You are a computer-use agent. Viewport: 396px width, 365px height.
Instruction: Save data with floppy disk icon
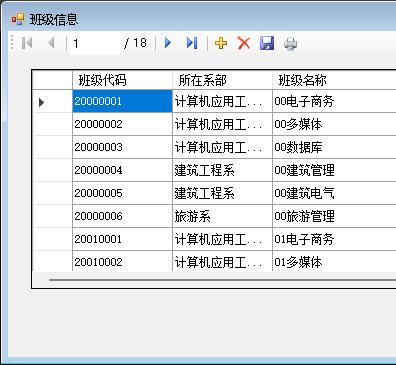tap(267, 43)
